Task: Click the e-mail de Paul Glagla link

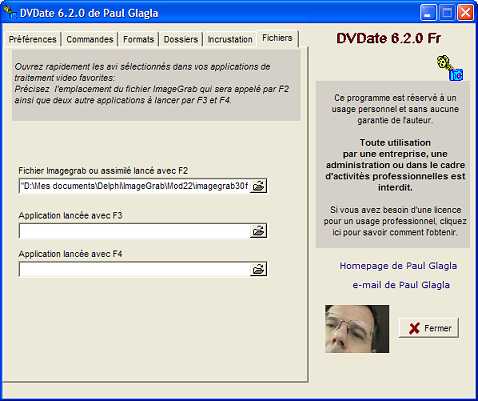Action: point(401,285)
